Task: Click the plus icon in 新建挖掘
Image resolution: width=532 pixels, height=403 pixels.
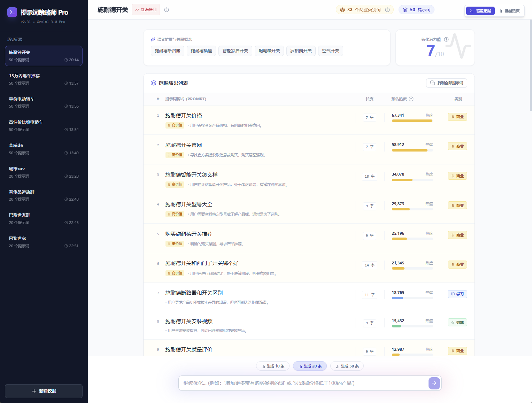Action: [x=34, y=391]
